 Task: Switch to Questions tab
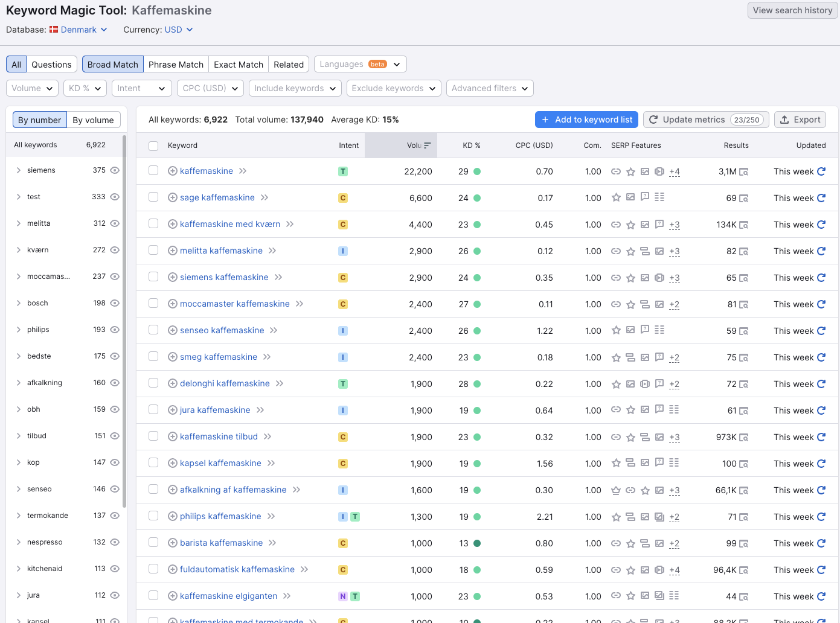pos(51,64)
